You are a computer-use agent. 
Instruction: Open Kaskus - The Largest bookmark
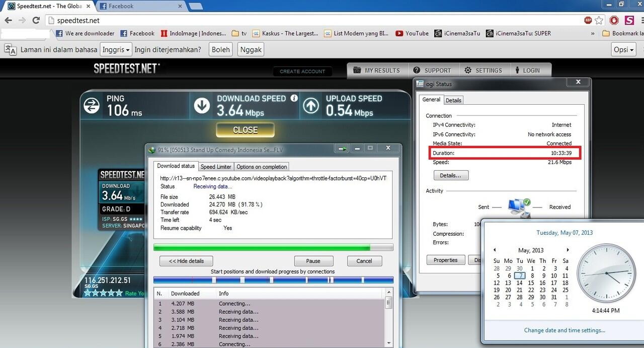(286, 34)
